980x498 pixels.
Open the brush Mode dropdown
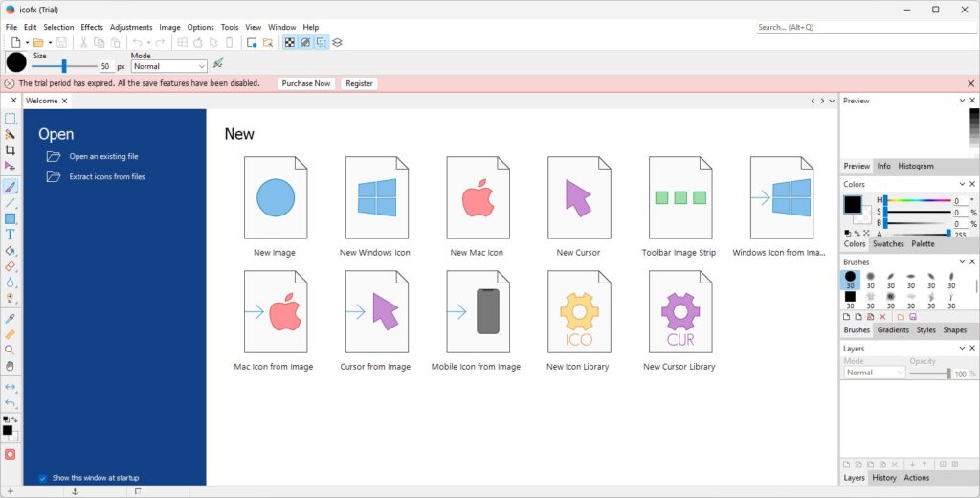169,67
